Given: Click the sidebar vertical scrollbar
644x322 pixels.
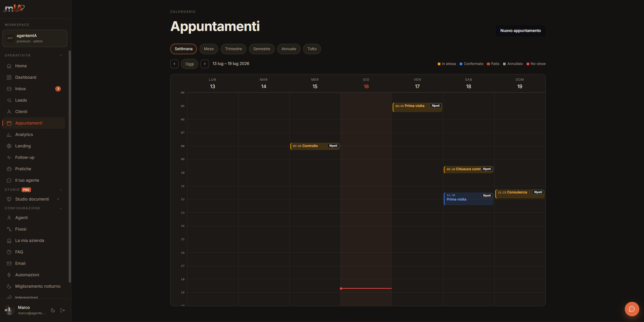Looking at the screenshot, I should (x=70, y=166).
